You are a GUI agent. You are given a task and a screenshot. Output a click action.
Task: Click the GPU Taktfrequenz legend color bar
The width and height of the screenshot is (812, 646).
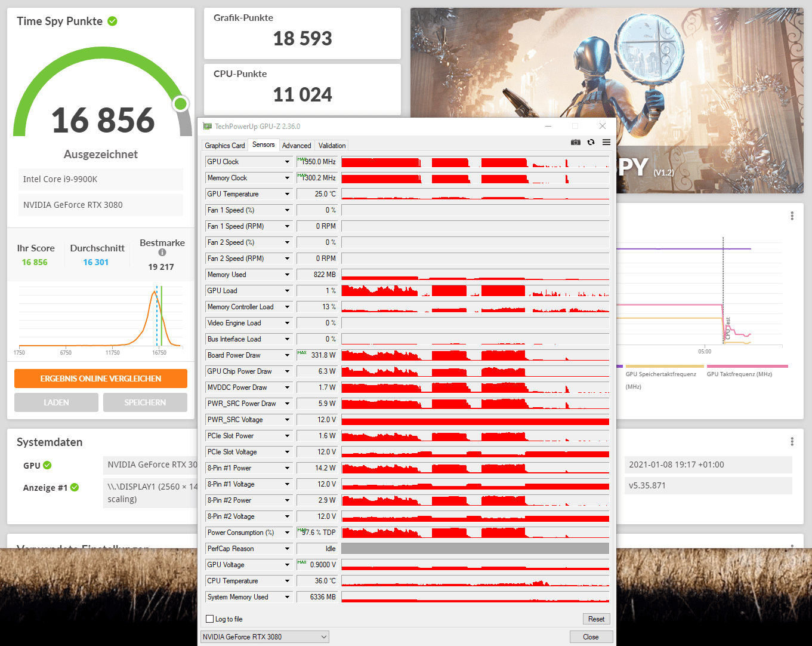point(747,367)
